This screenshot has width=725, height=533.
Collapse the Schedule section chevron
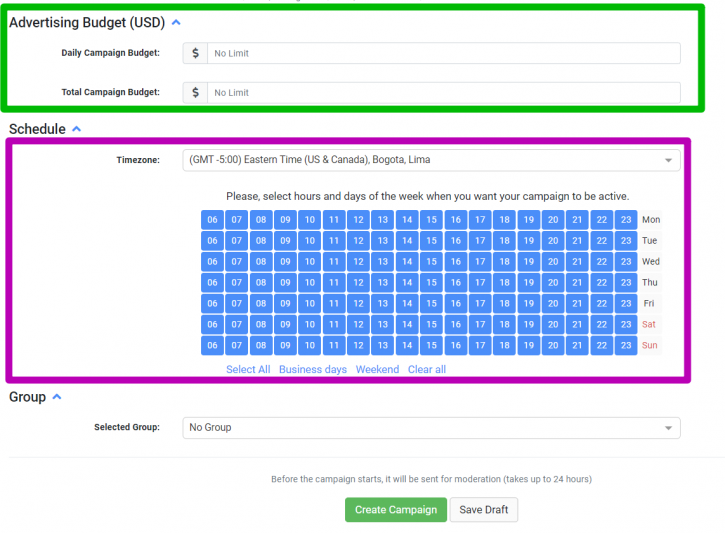(77, 129)
